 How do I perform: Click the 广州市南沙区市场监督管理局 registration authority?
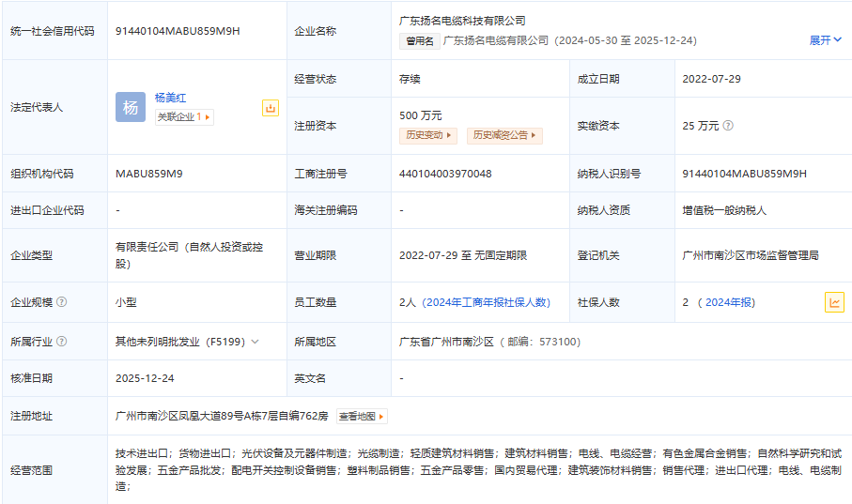751,255
